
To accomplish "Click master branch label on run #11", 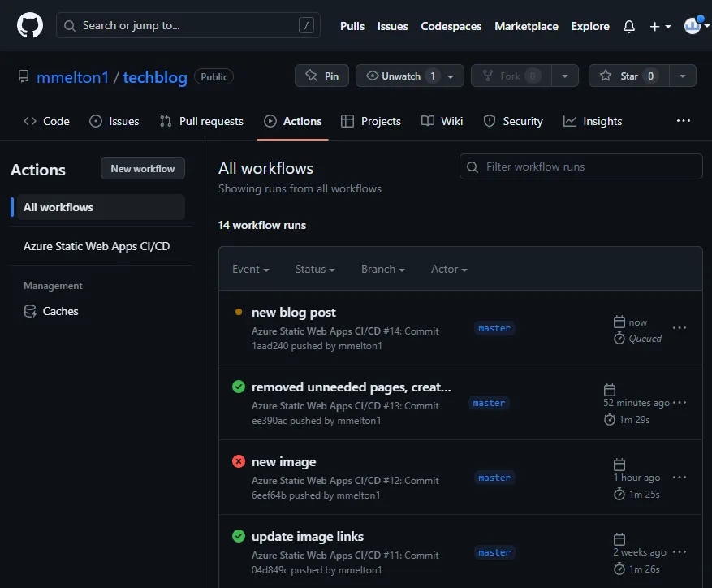I will (x=494, y=552).
